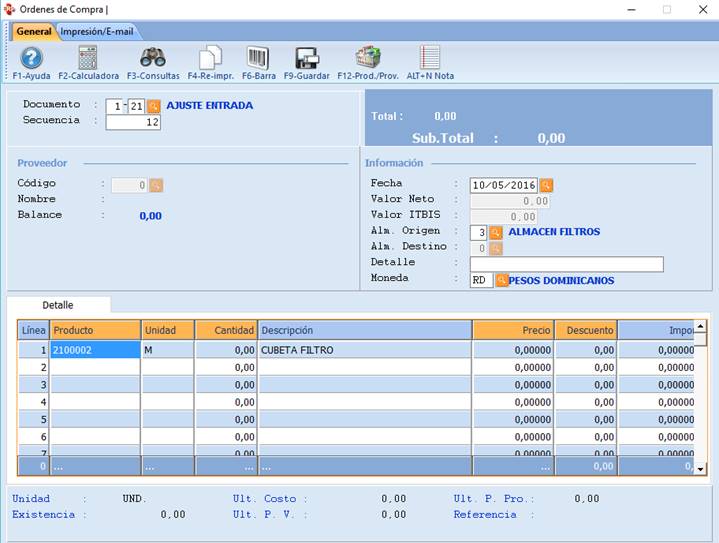Viewport: 719px width, 543px height.
Task: Add a note with ALT+N Nota
Action: tap(430, 58)
